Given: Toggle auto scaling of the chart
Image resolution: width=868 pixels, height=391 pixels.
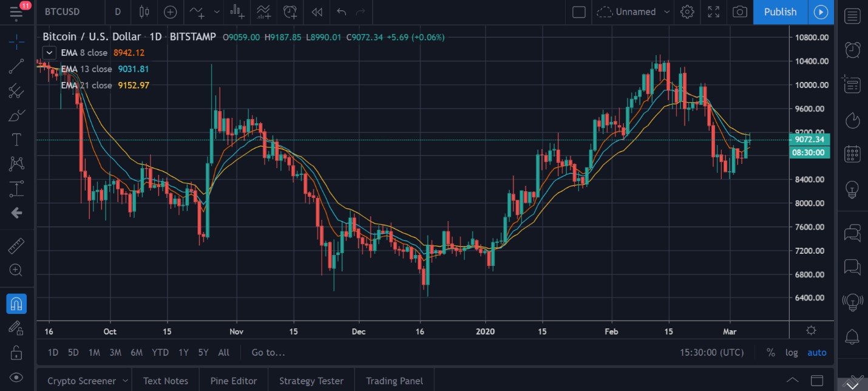Looking at the screenshot, I should tap(817, 352).
